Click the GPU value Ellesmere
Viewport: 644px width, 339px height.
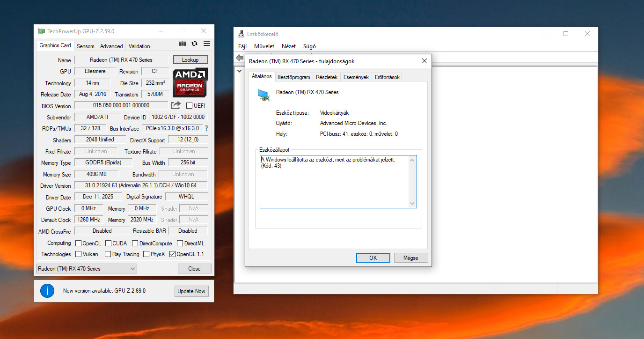click(95, 71)
